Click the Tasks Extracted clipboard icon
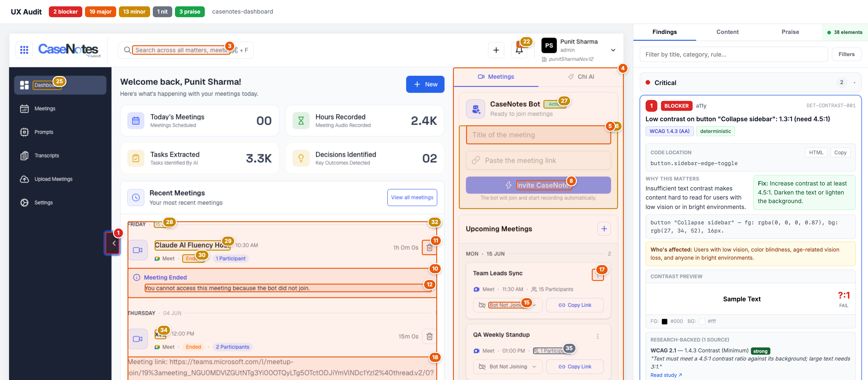Viewport: 868px width, 380px height. pyautogui.click(x=136, y=158)
